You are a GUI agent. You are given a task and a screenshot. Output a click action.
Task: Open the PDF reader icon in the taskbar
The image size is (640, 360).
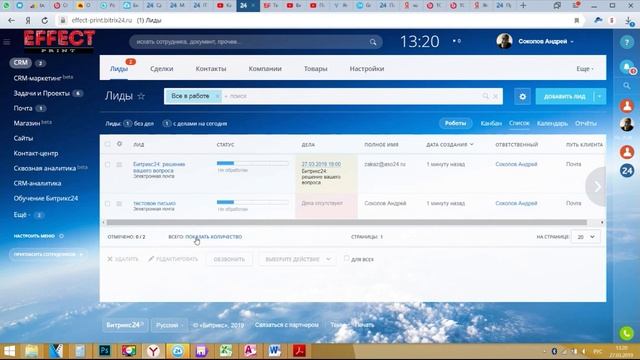(299, 351)
